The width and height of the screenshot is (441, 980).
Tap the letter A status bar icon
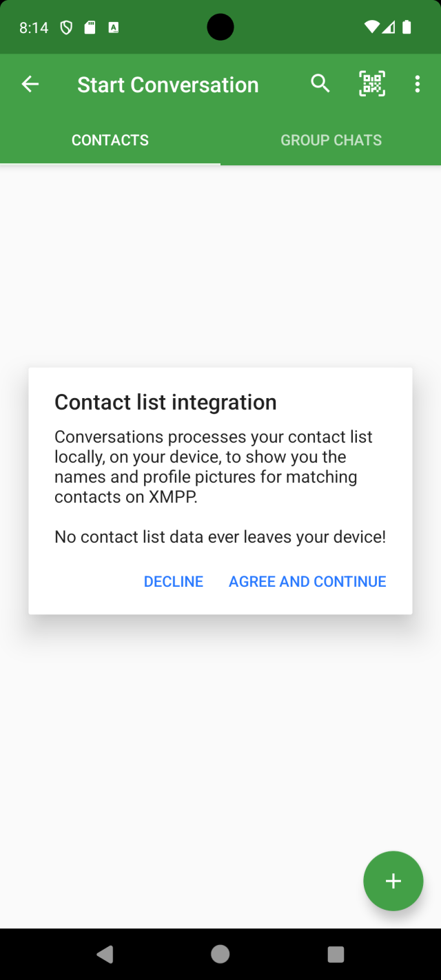[x=114, y=28]
